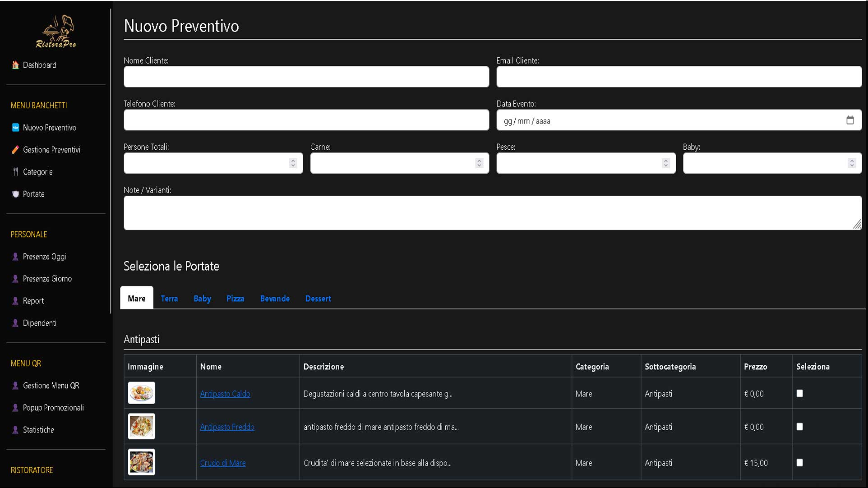Focus the Baby number field
868x488 pixels.
click(772, 163)
